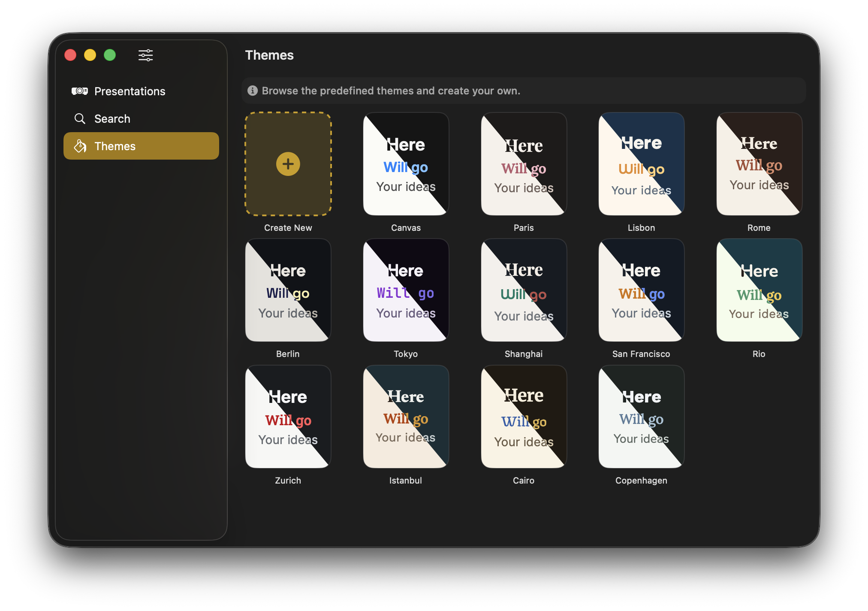This screenshot has height=611, width=868.
Task: Select the Canvas theme thumbnail
Action: [x=406, y=164]
